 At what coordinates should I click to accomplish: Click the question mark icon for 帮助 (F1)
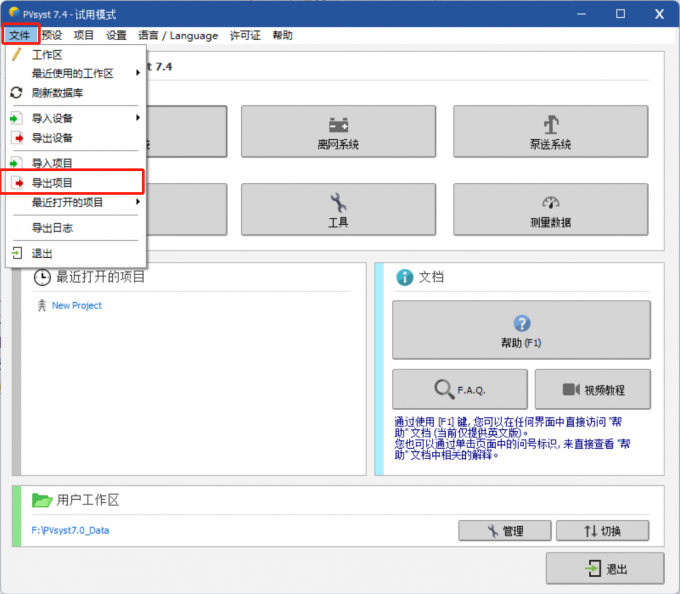[522, 323]
